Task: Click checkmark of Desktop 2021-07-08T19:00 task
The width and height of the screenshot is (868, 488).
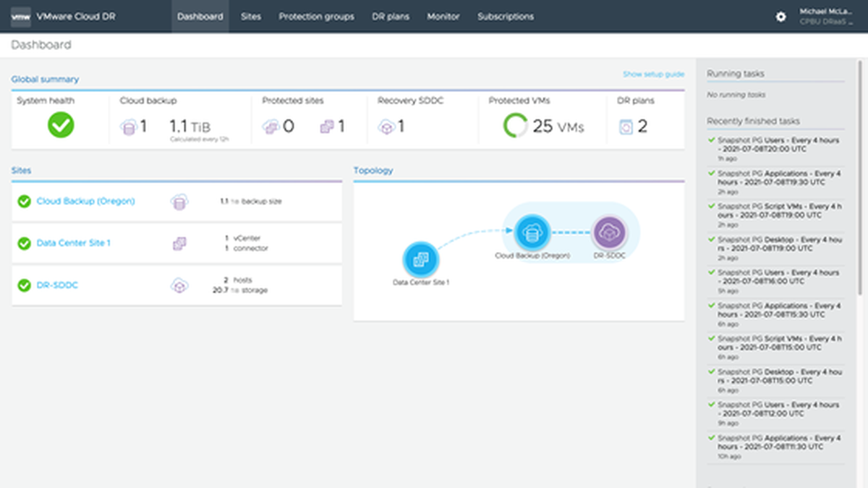Action: (711, 240)
